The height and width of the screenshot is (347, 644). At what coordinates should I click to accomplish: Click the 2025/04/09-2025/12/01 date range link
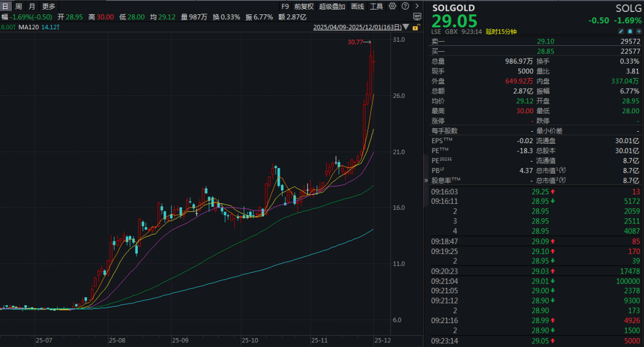coord(357,27)
